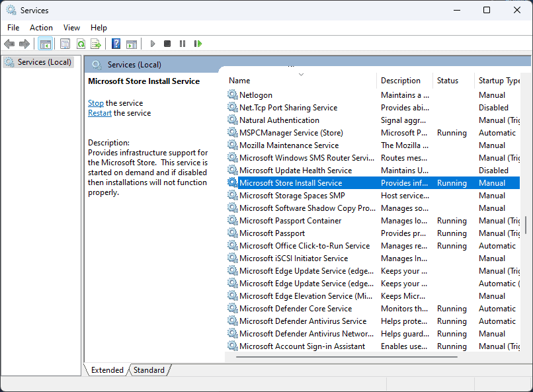
Task: Switch to the Extended tab
Action: tap(107, 370)
